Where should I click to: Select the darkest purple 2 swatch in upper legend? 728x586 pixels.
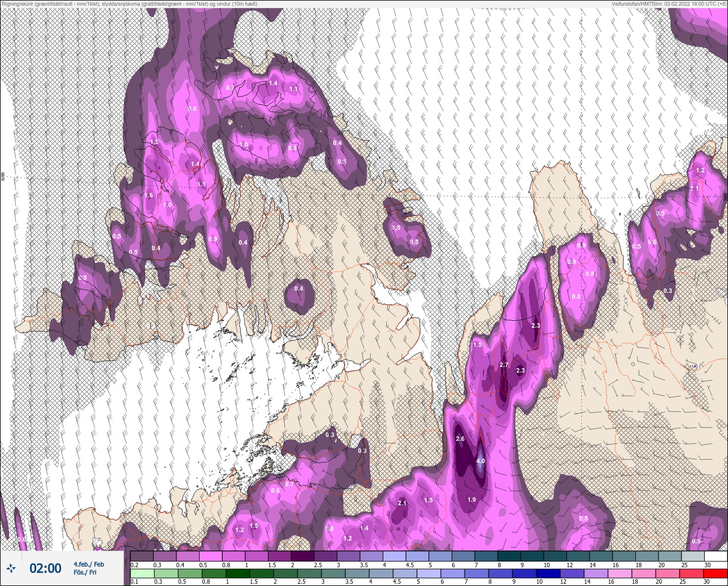(303, 556)
